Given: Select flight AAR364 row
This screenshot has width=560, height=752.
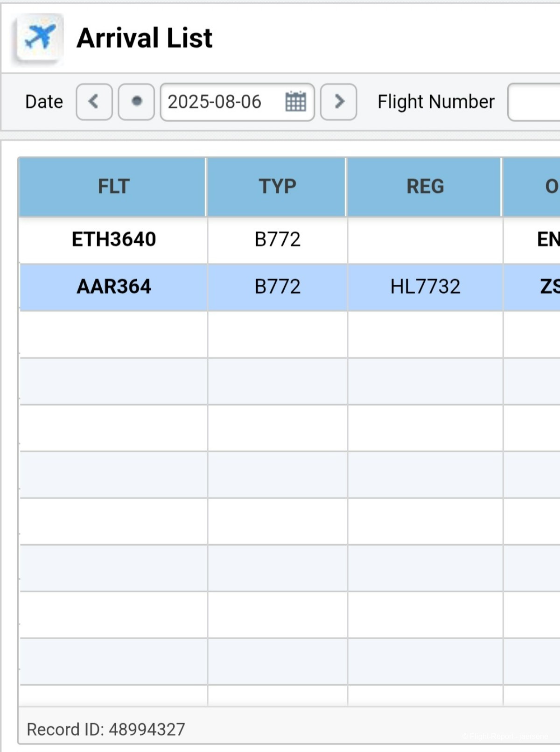Looking at the screenshot, I should pos(113,287).
